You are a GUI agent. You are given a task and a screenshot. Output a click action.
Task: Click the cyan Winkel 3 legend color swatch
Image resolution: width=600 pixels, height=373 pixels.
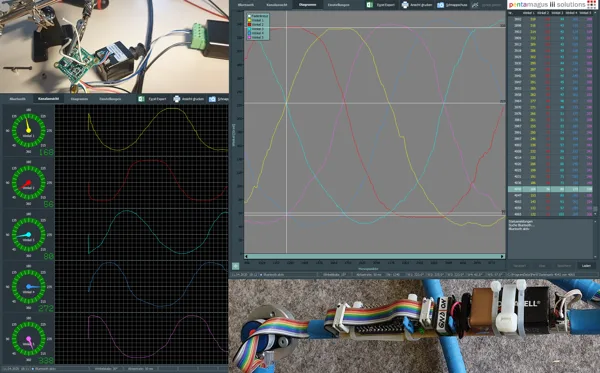click(x=249, y=29)
